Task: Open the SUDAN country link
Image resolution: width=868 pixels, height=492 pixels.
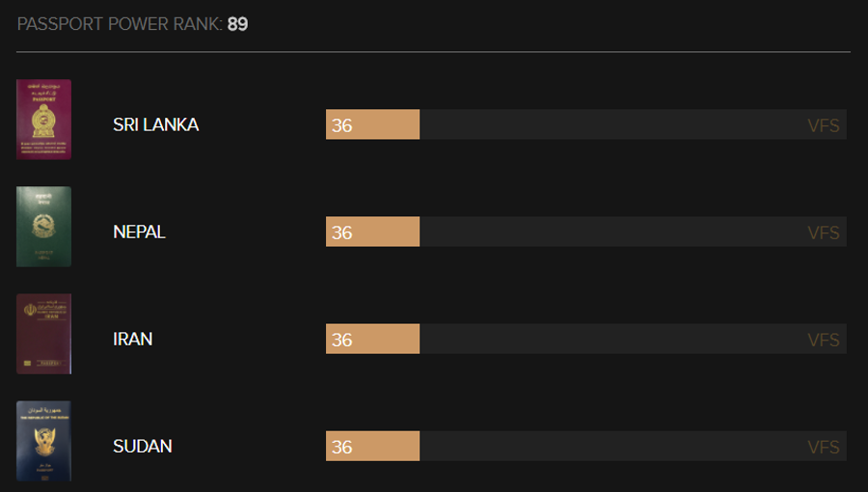Action: (143, 446)
